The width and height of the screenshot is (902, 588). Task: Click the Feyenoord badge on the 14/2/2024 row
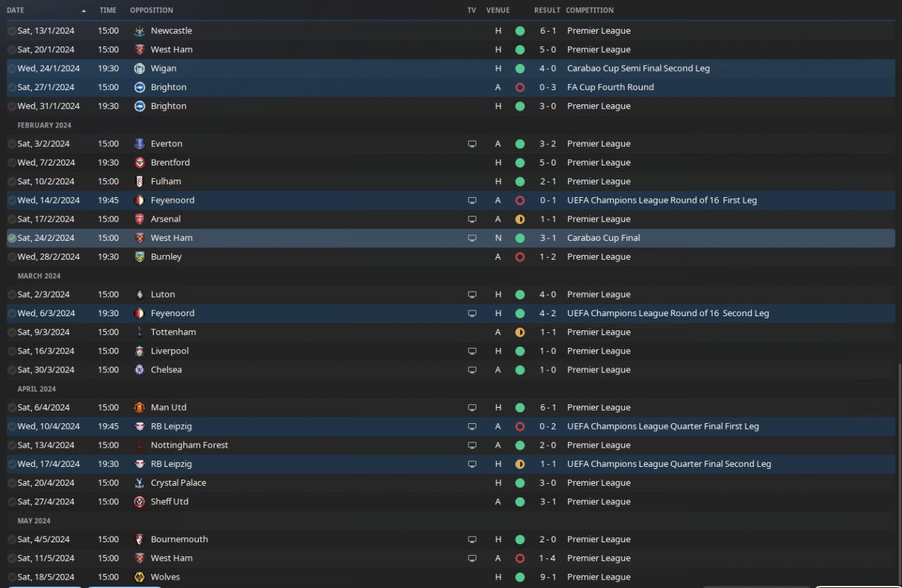140,201
